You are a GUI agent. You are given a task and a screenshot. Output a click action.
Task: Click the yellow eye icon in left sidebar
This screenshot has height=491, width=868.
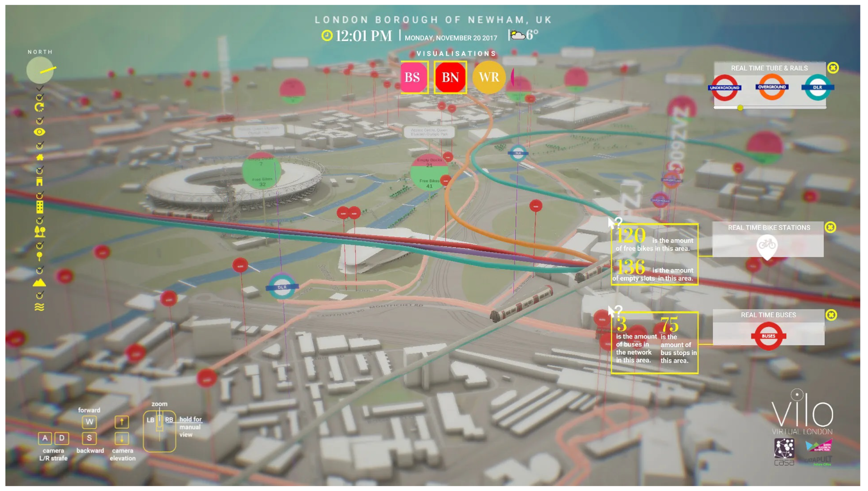point(40,132)
